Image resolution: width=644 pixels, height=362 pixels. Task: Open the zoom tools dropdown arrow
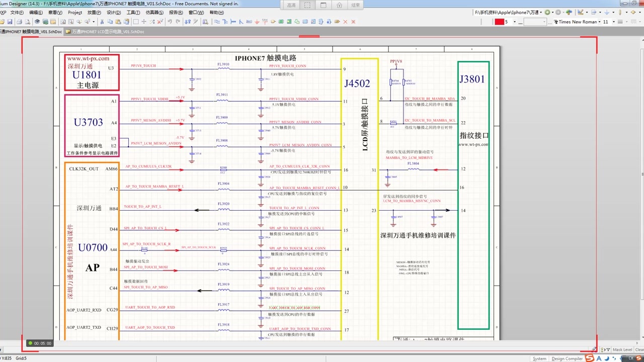pyautogui.click(x=94, y=22)
